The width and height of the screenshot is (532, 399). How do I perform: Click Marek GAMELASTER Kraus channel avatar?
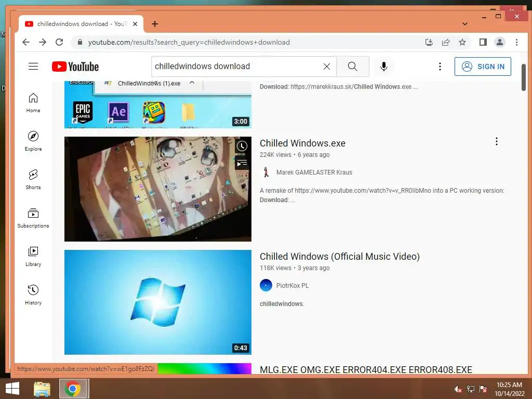[x=266, y=172]
